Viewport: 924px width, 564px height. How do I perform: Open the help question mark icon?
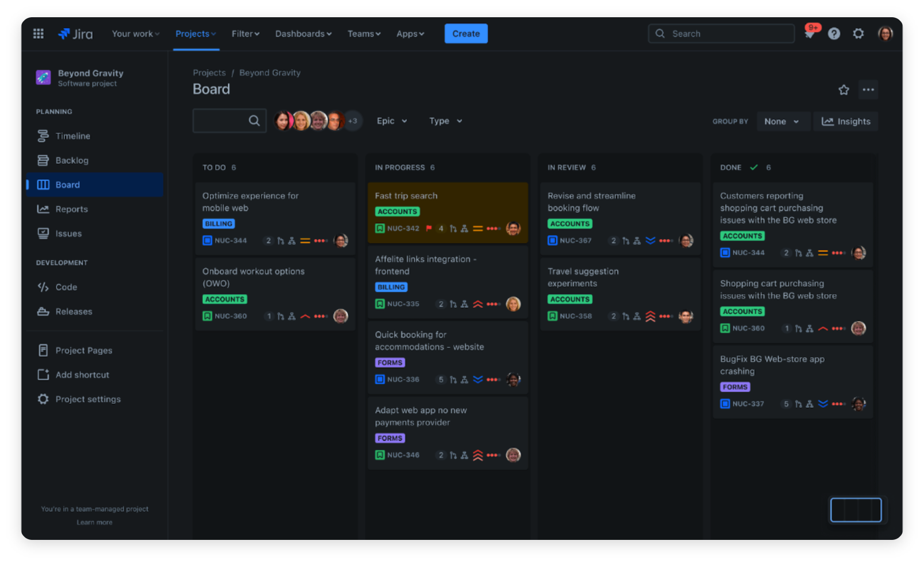(834, 33)
